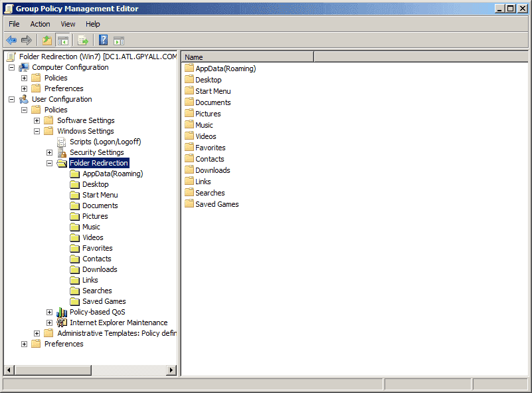Open the Action menu
The image size is (532, 393).
tap(40, 24)
